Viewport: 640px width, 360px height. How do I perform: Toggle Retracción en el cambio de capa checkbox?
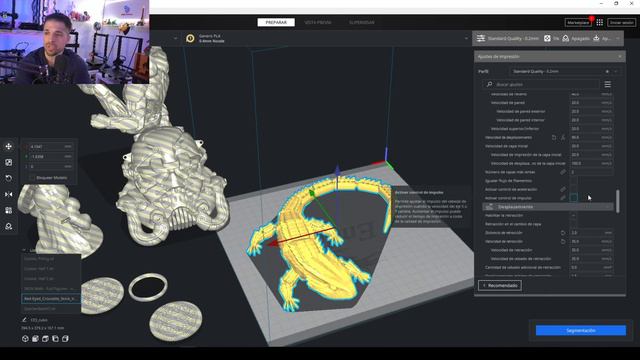[x=573, y=224]
